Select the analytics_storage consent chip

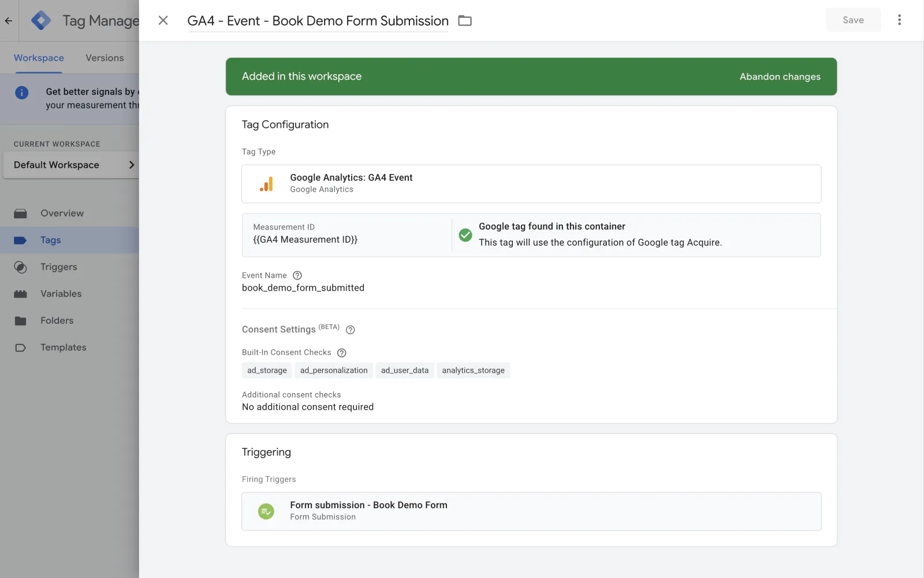(x=473, y=370)
